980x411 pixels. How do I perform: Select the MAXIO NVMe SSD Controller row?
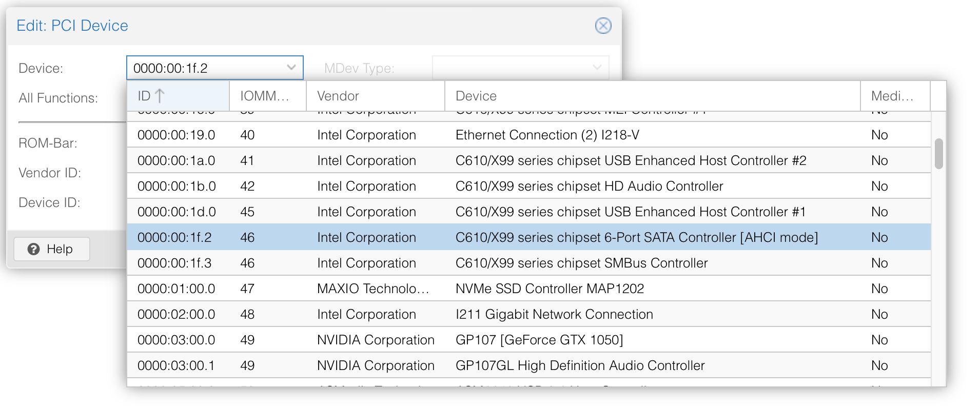pyautogui.click(x=549, y=289)
